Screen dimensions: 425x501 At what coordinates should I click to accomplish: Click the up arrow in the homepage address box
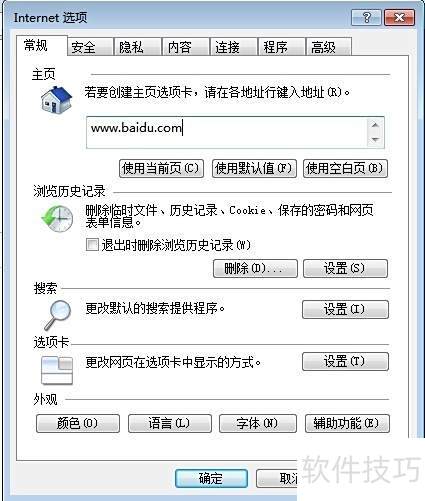(x=375, y=125)
